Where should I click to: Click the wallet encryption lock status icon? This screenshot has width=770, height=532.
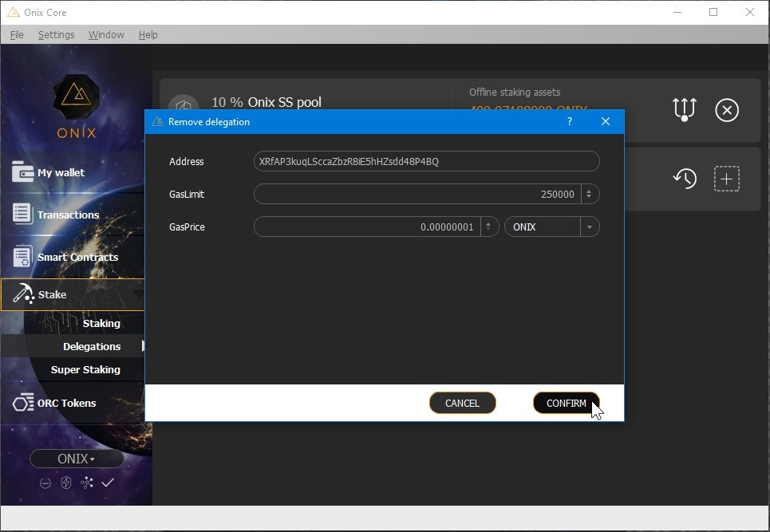point(45,483)
